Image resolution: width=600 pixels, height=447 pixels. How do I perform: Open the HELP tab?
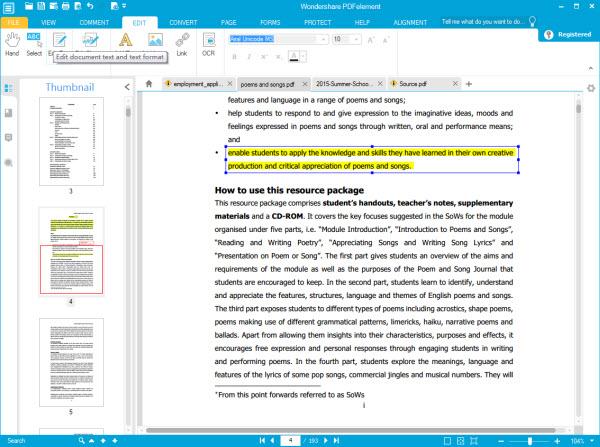362,23
